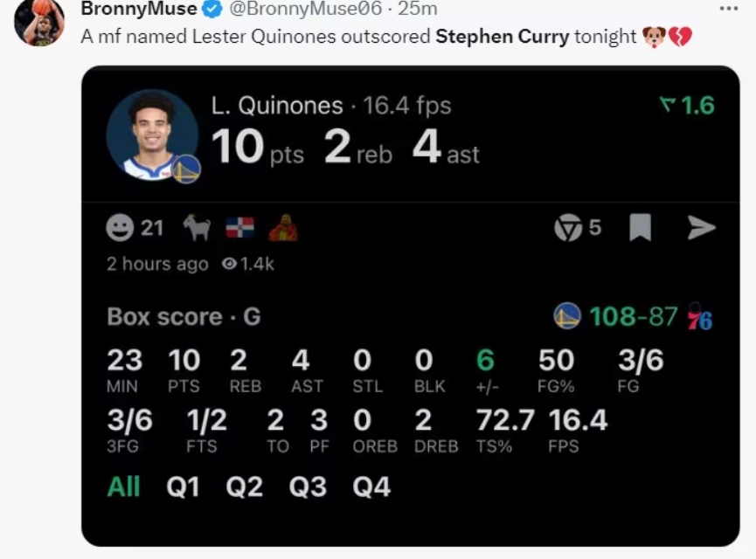Share the stat card via send icon
The image size is (756, 559).
pyautogui.click(x=701, y=228)
